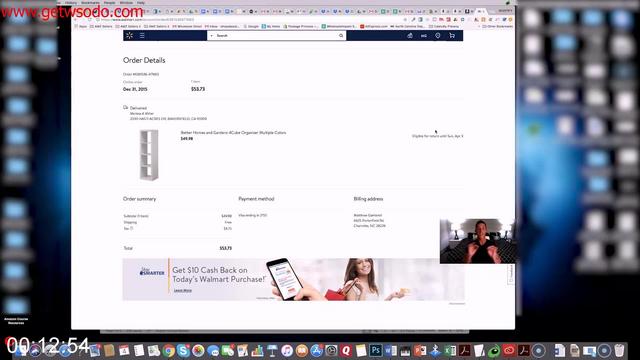Viewport: 640px width, 360px height.
Task: Open the People menu in menu bar
Action: click(109, 2)
